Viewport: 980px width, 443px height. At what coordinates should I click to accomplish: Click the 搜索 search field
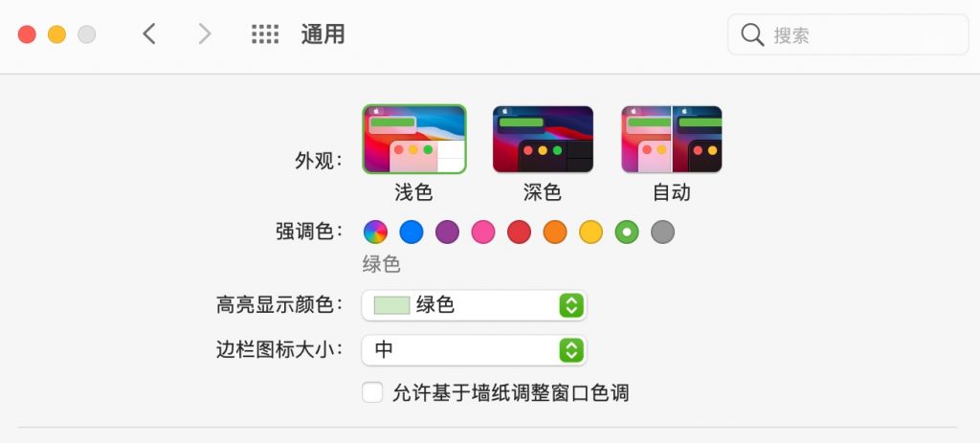click(x=848, y=34)
